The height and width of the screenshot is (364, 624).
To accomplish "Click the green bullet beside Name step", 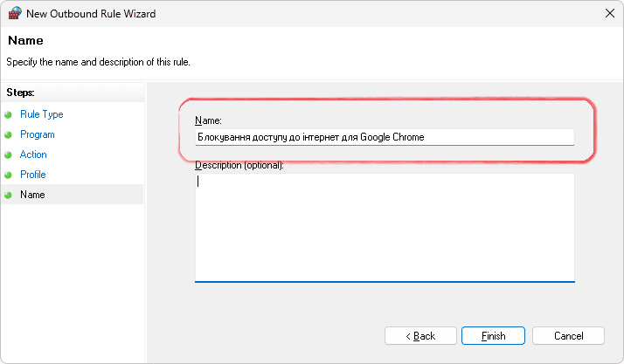I will (x=8, y=196).
